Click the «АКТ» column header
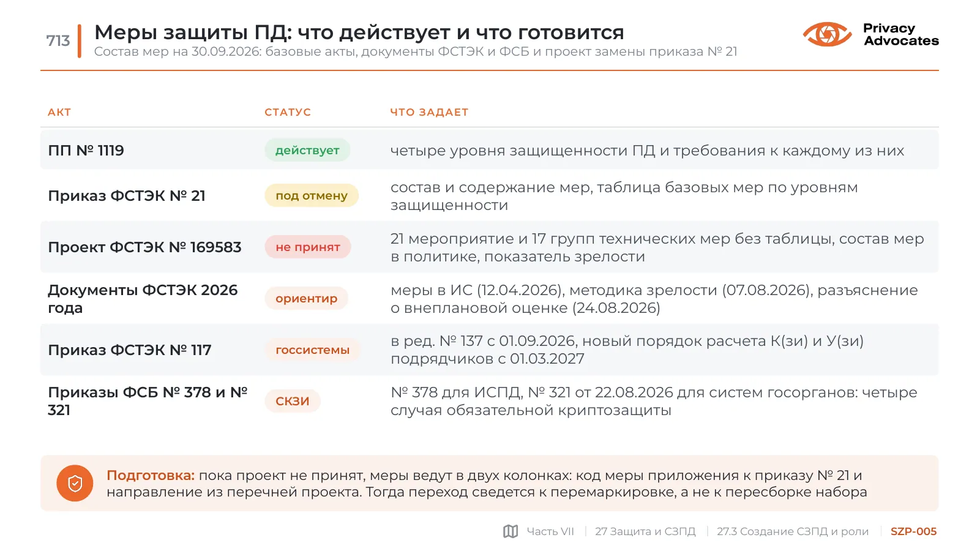The image size is (980, 551). click(x=59, y=112)
